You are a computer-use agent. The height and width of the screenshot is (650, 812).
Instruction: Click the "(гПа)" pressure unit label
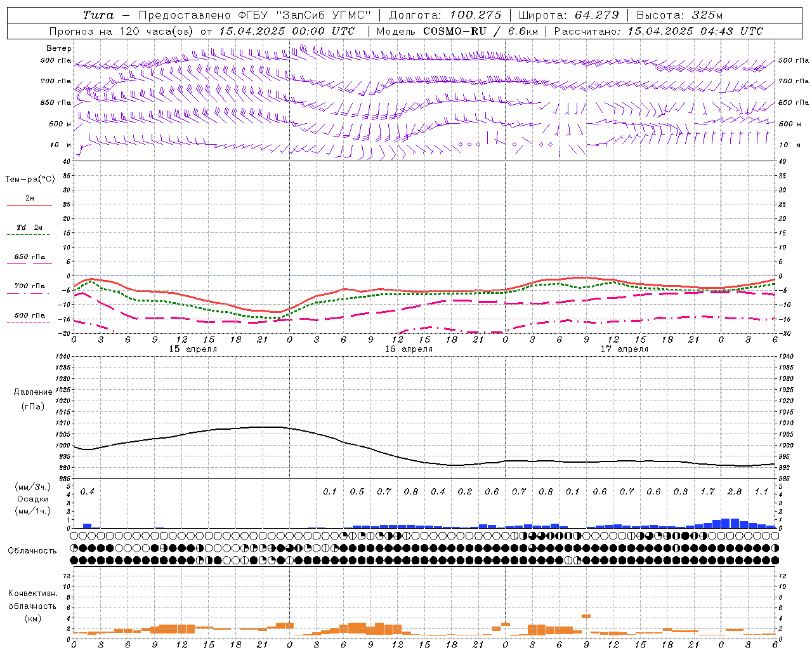click(33, 406)
